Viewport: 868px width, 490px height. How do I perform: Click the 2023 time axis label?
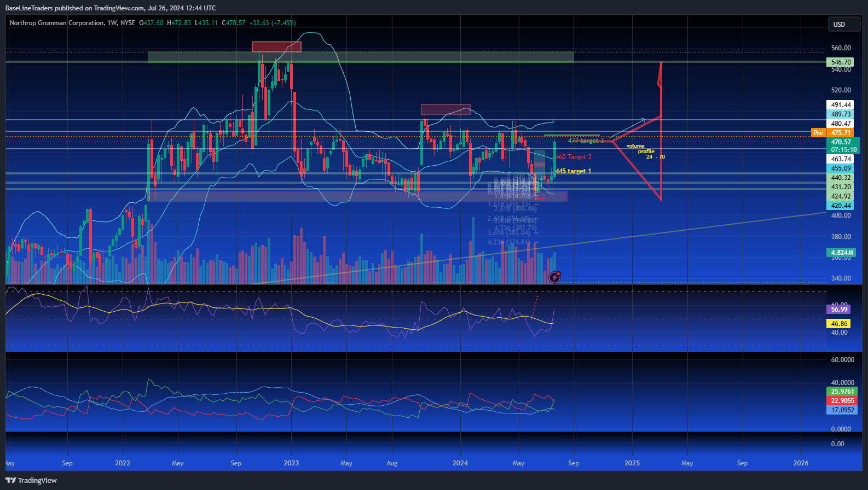click(x=291, y=463)
